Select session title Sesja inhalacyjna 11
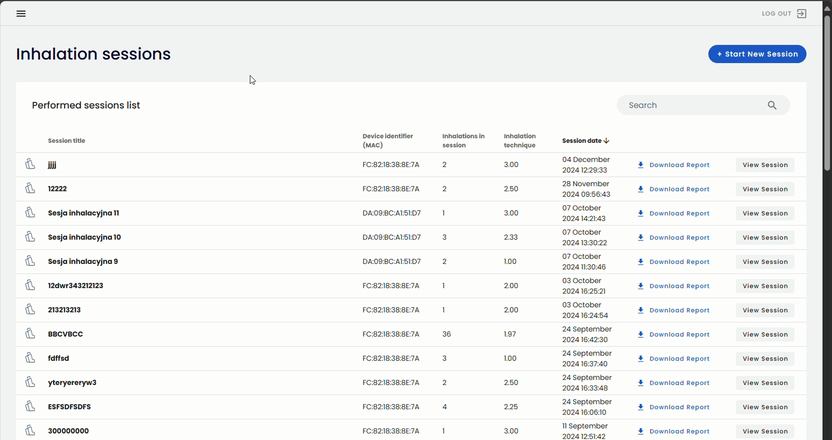 83,213
